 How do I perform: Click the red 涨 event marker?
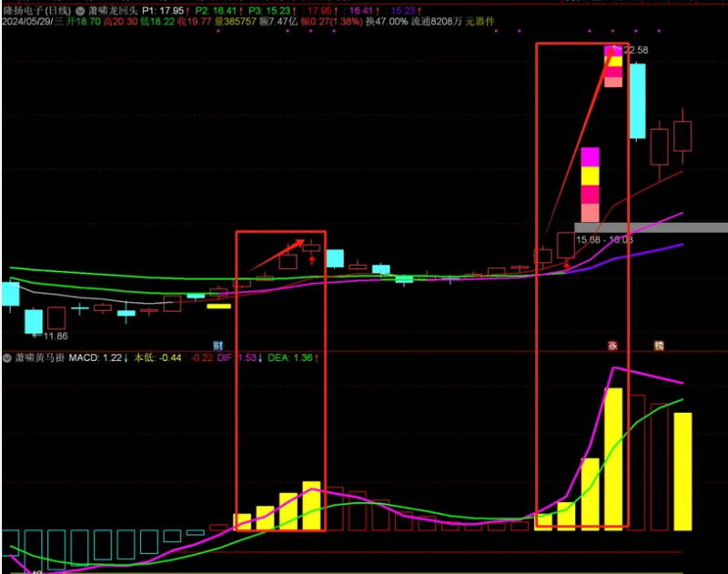click(x=613, y=347)
